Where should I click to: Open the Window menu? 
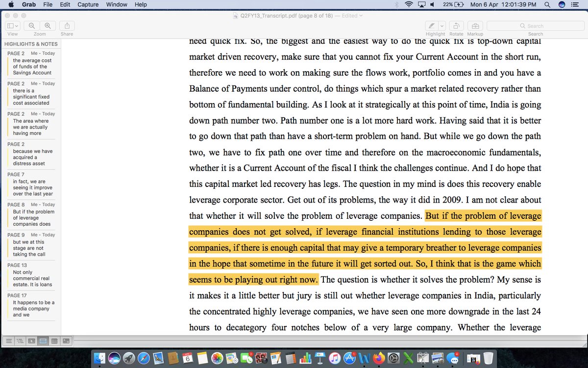pos(117,4)
